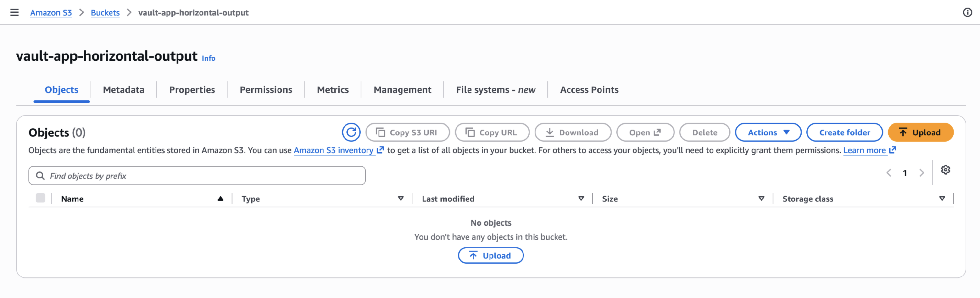Open the File systems - new tab

[496, 90]
